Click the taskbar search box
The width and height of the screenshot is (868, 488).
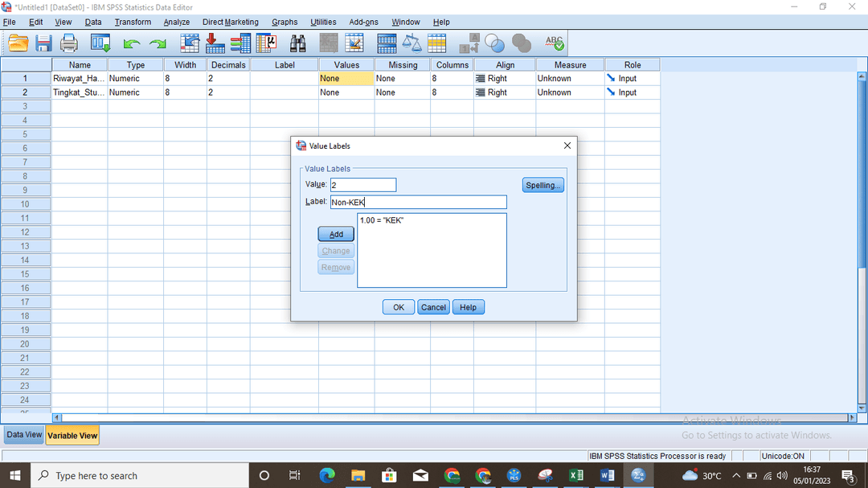tap(140, 475)
